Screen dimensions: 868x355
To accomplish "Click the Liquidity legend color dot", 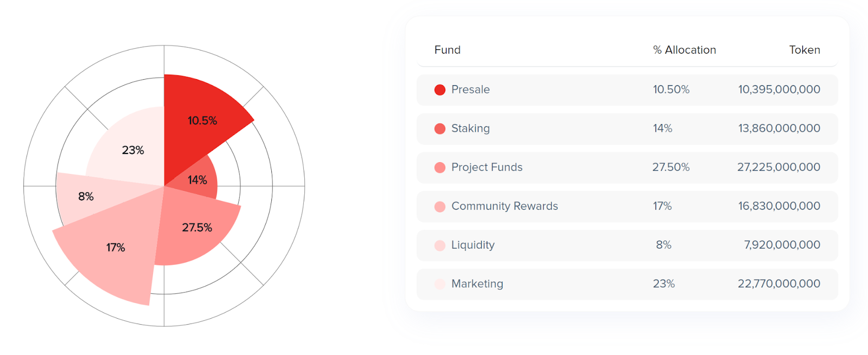I will (x=440, y=246).
